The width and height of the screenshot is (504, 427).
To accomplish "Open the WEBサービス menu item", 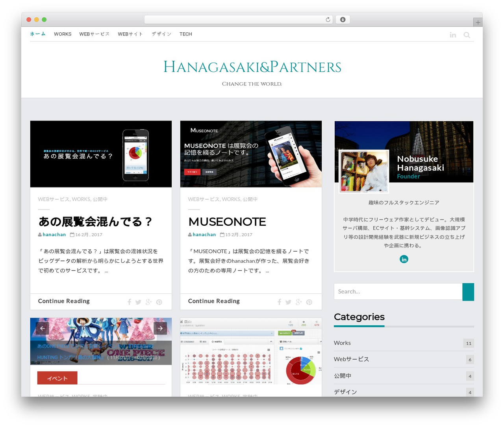I will [94, 34].
